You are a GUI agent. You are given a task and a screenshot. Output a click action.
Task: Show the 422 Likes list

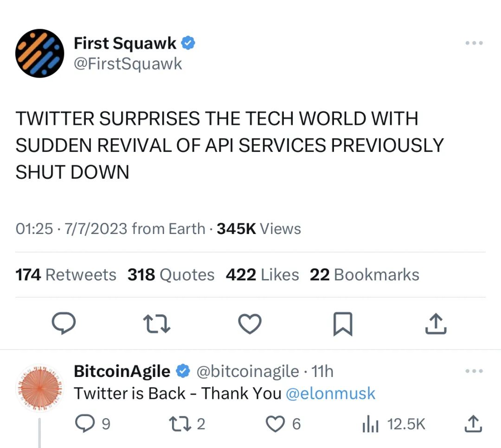pyautogui.click(x=262, y=275)
